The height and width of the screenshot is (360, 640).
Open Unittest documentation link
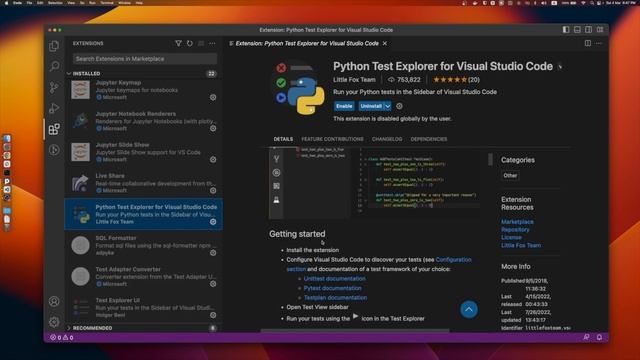pyautogui.click(x=335, y=279)
